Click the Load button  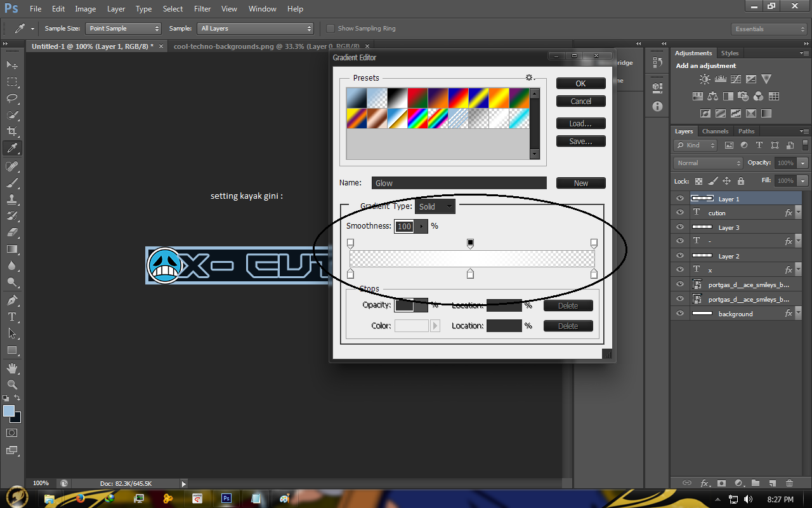[580, 123]
